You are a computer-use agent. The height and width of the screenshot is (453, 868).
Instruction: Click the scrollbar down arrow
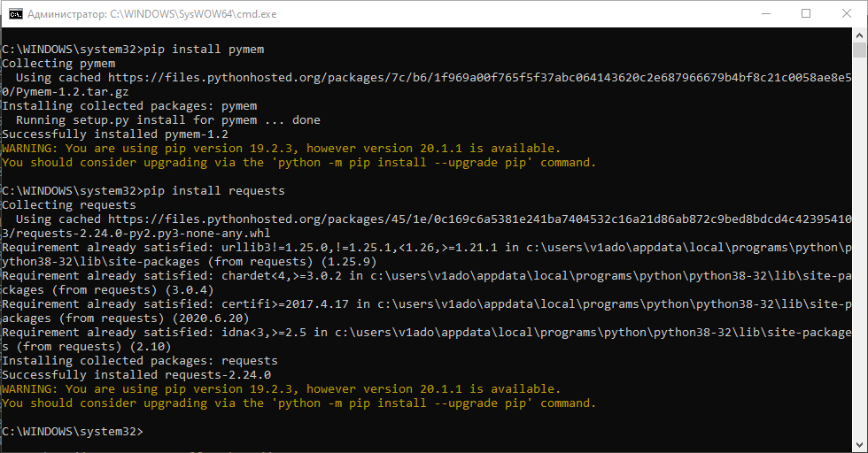tap(860, 445)
